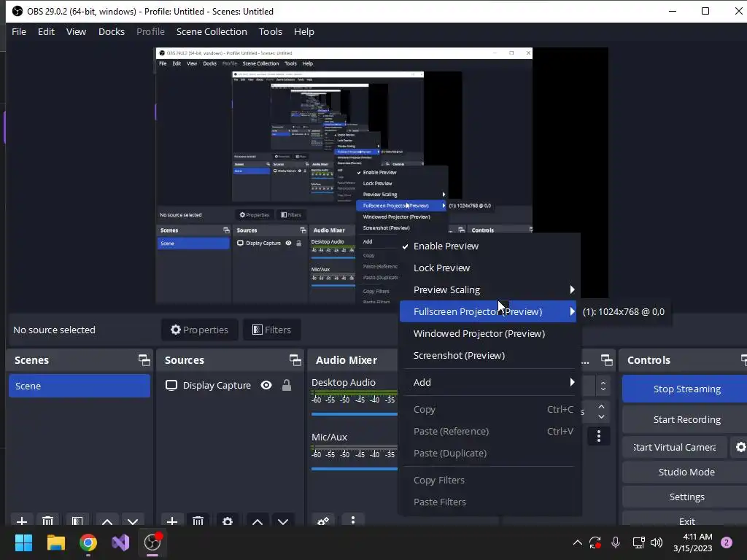Open Visual Studio from taskbar

[120, 542]
